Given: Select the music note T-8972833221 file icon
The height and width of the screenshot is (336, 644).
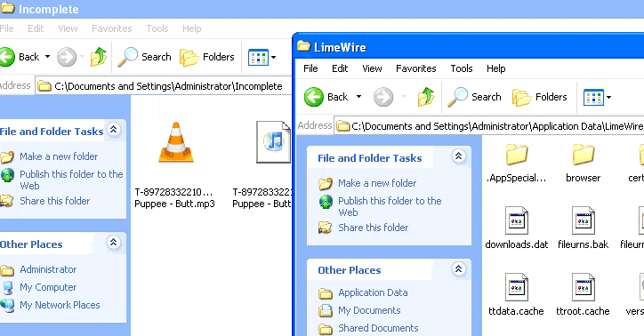Looking at the screenshot, I should [274, 142].
